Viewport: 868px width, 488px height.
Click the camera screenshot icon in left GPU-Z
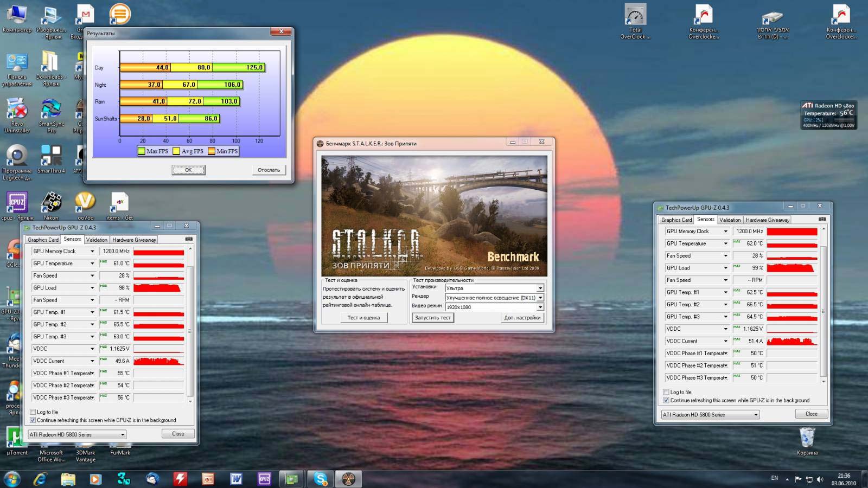(189, 239)
